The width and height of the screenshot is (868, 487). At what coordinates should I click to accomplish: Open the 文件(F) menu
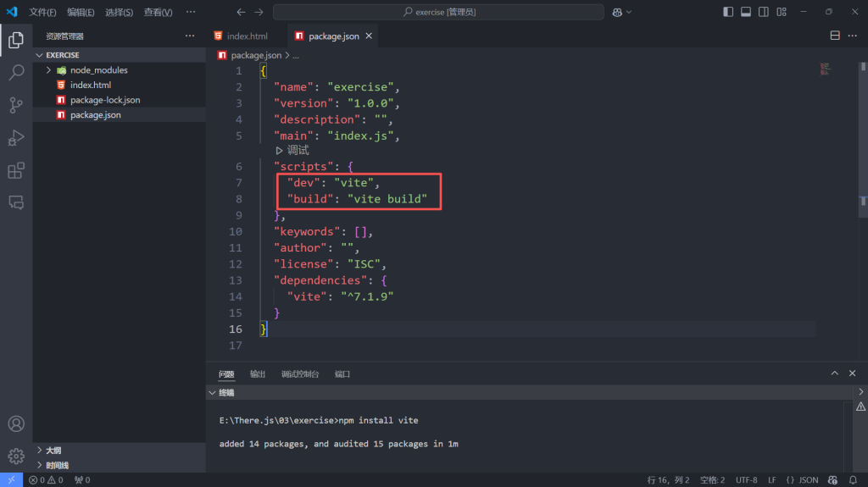pos(42,13)
